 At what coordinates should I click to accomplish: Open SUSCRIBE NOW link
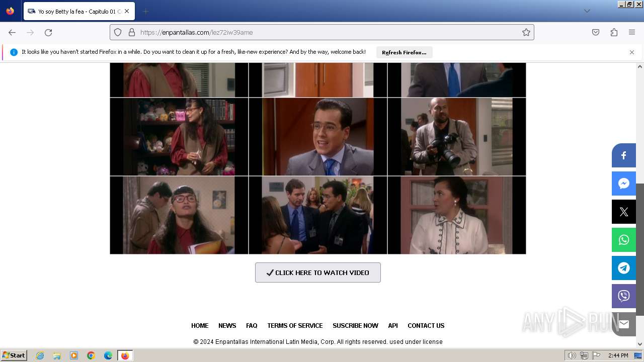click(x=355, y=326)
